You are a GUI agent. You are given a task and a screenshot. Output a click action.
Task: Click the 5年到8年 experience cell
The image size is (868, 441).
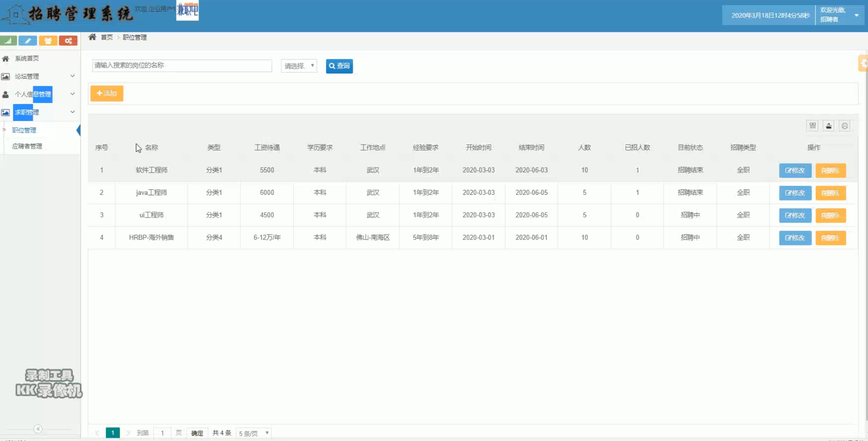point(426,237)
